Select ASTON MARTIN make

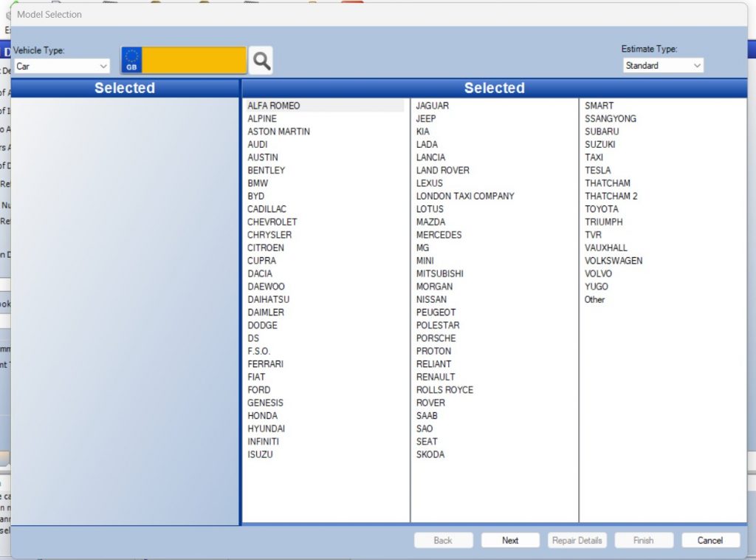(278, 132)
